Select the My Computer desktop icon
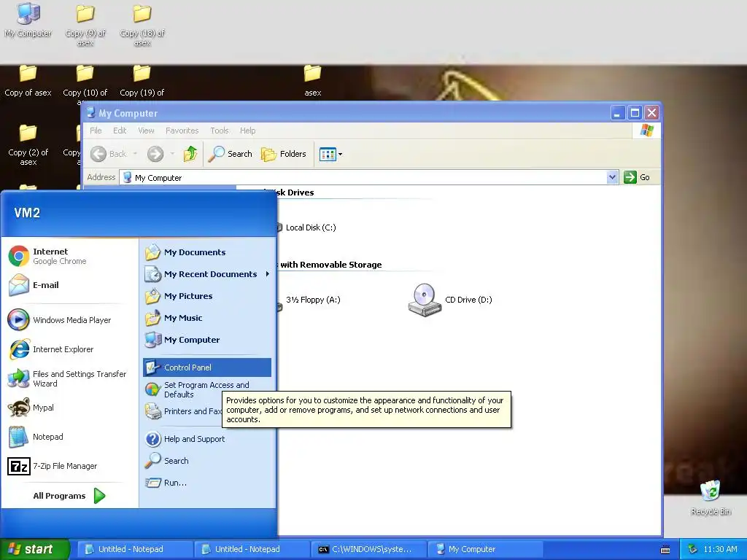 point(28,20)
